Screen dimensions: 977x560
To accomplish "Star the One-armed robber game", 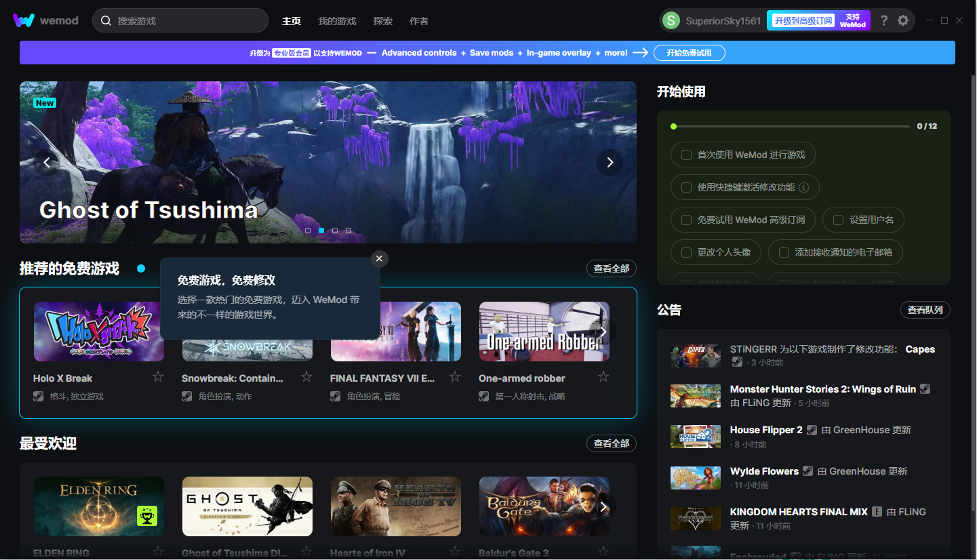I will [x=603, y=377].
